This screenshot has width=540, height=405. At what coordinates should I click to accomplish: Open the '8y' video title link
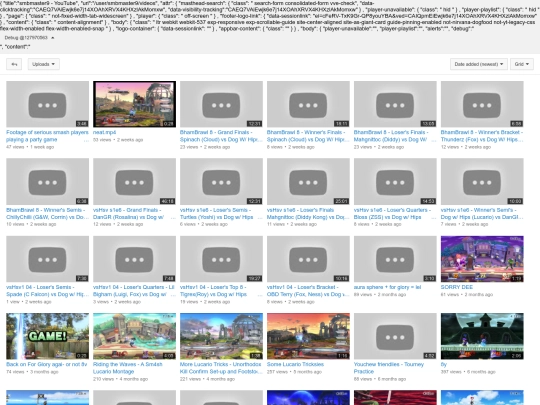click(x=444, y=364)
